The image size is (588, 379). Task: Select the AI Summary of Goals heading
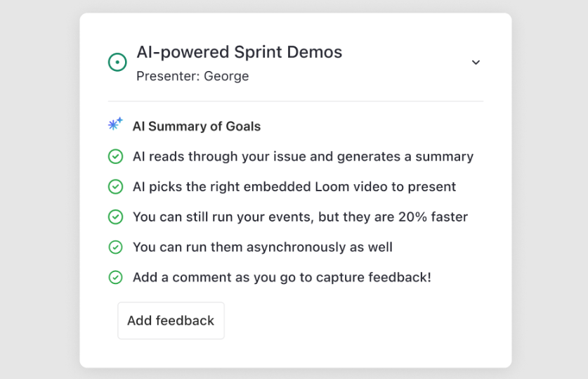pyautogui.click(x=197, y=127)
